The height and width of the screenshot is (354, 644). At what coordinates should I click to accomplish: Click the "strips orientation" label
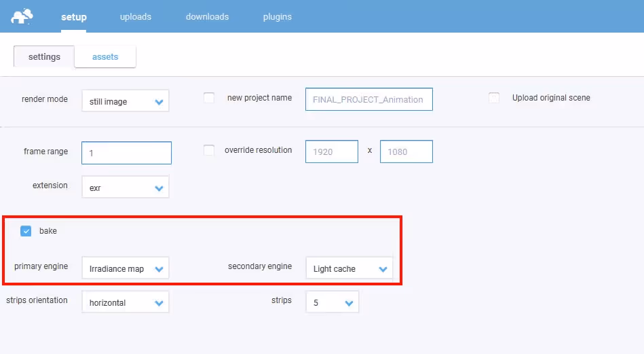(x=37, y=300)
